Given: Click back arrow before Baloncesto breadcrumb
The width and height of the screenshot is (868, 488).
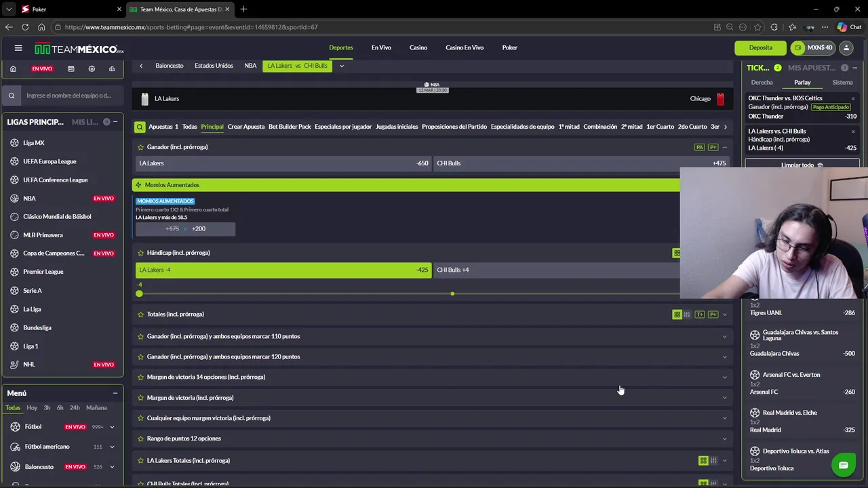Looking at the screenshot, I should click(141, 66).
